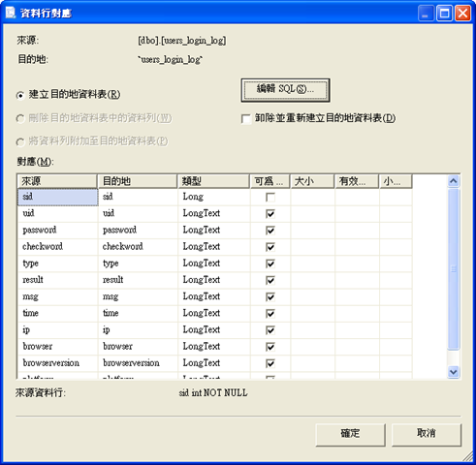Confirm with the 確定 button
The image size is (476, 465).
(350, 435)
